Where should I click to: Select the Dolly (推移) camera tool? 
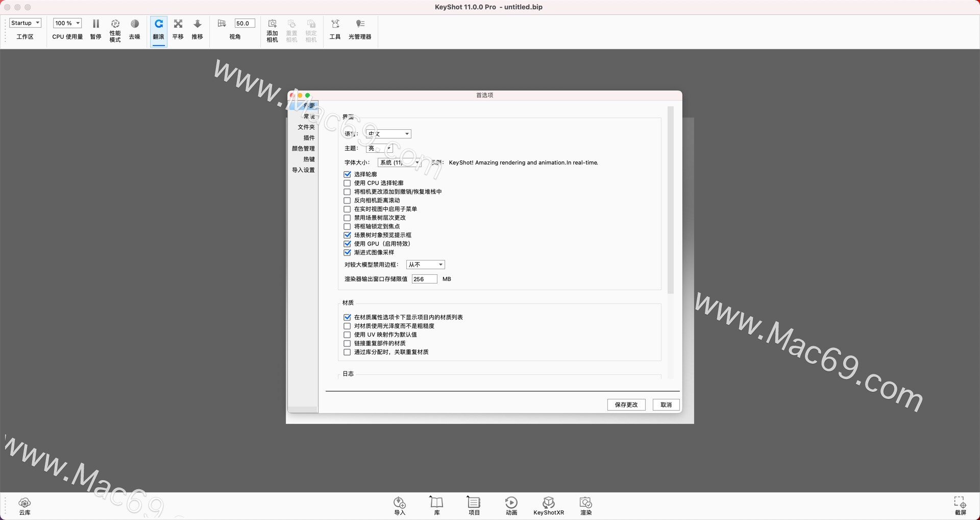(198, 24)
